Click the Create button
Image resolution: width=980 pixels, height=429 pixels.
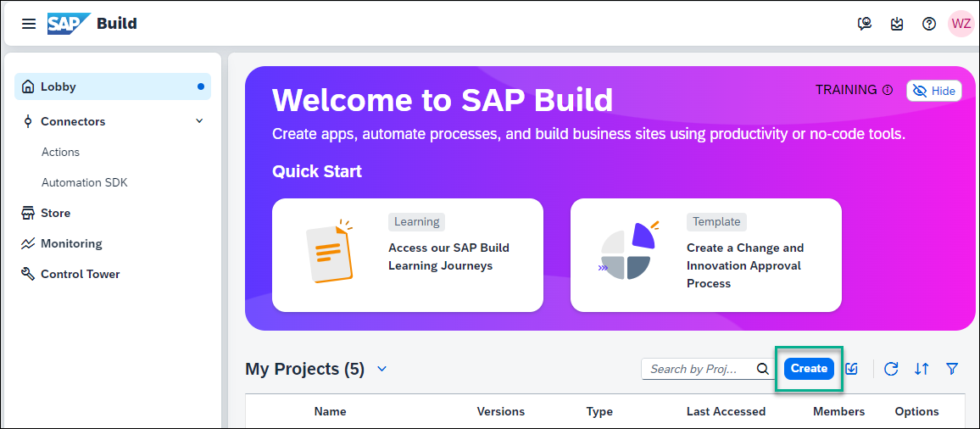[810, 369]
